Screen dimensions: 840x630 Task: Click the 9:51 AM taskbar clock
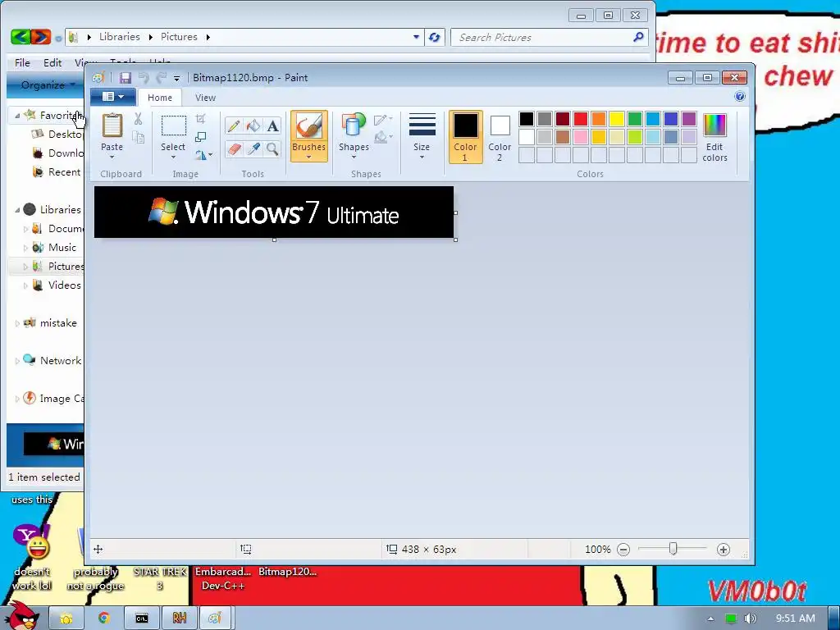(796, 619)
